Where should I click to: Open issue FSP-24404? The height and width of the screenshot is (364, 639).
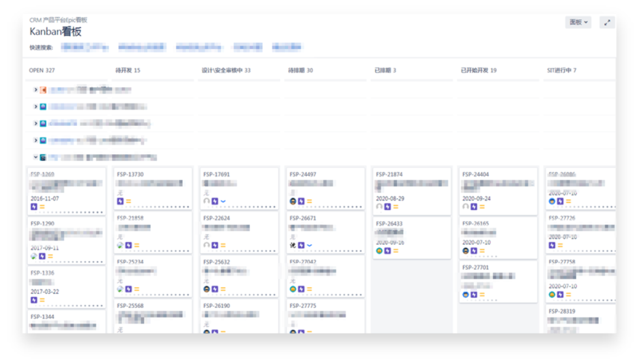coord(476,174)
